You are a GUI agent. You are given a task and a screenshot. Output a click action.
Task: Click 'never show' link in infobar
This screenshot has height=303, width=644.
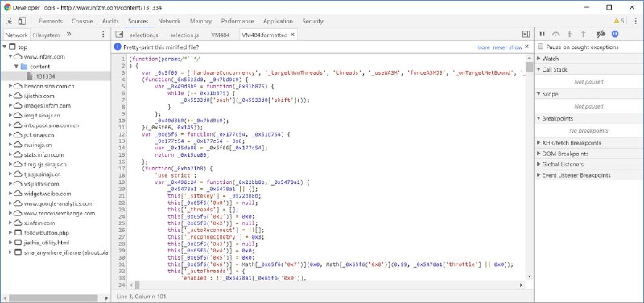[508, 47]
